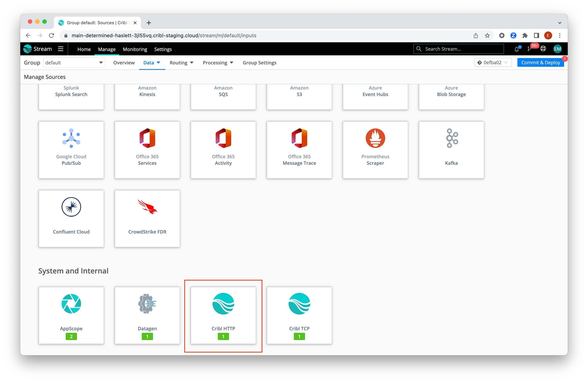
Task: Open the Stream hamburger menu
Action: tap(60, 49)
